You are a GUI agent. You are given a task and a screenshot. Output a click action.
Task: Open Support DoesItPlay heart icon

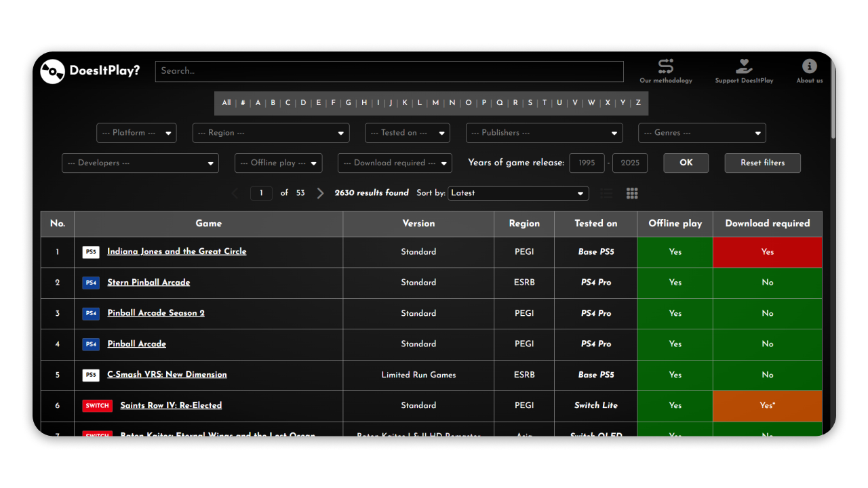click(744, 66)
